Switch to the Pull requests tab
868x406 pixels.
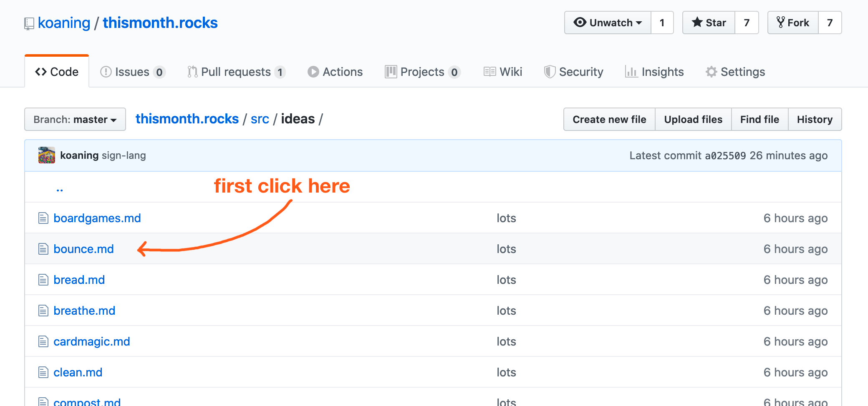(237, 72)
